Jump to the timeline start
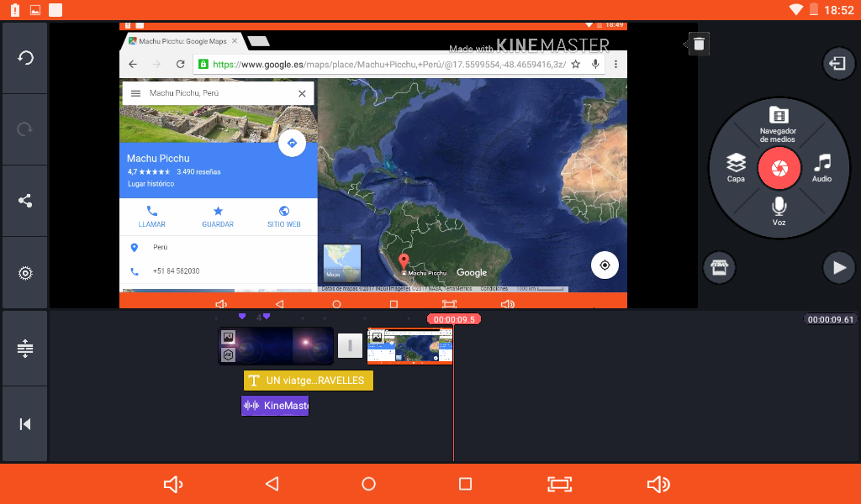 (25, 424)
